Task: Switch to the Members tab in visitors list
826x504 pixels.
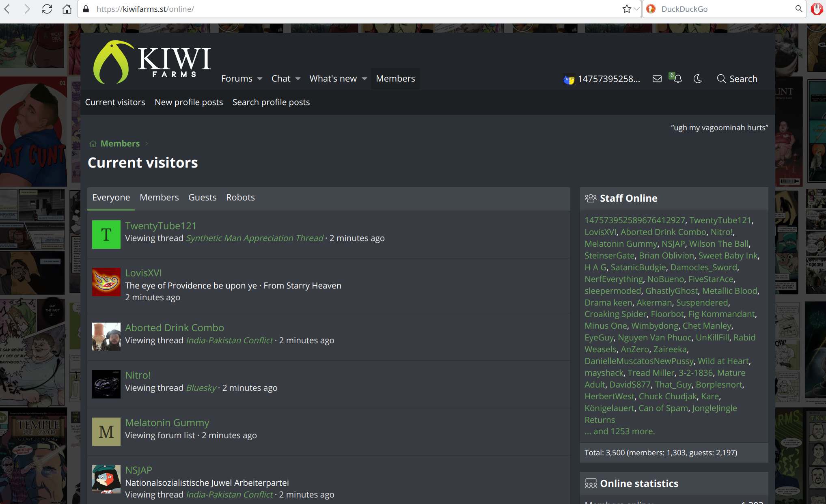Action: tap(159, 198)
